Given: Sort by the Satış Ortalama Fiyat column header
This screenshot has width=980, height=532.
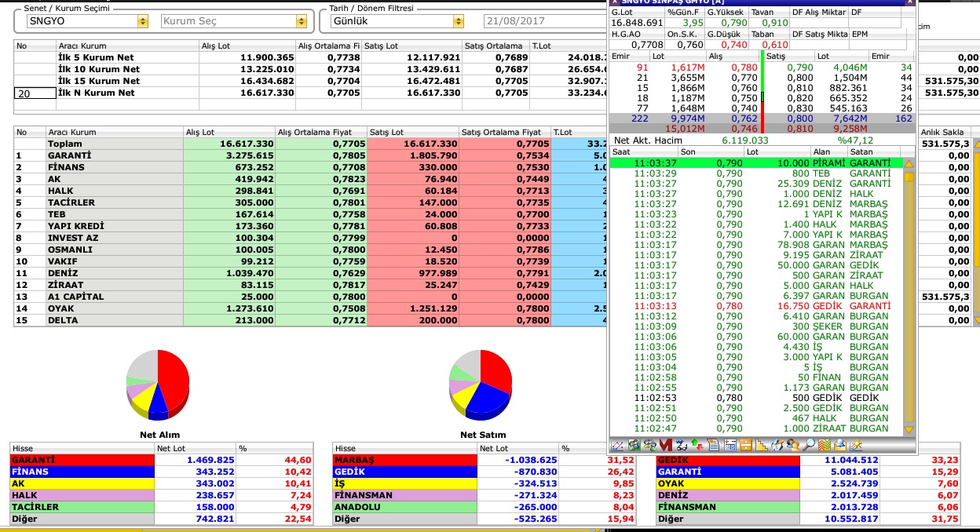Looking at the screenshot, I should 505,133.
